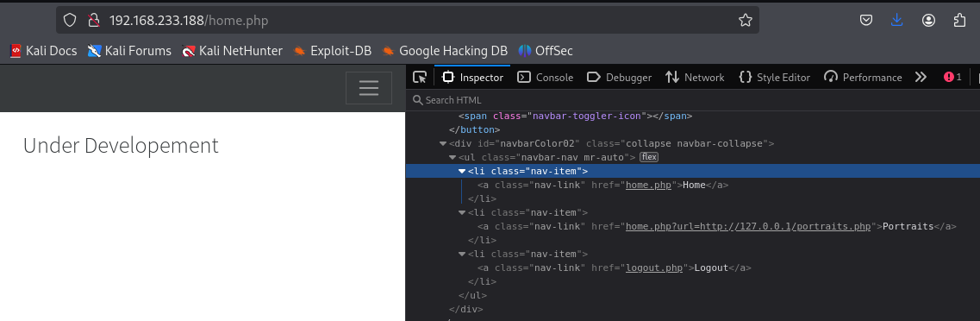Switch to the Inspector tab
The image size is (980, 321).
coord(472,77)
